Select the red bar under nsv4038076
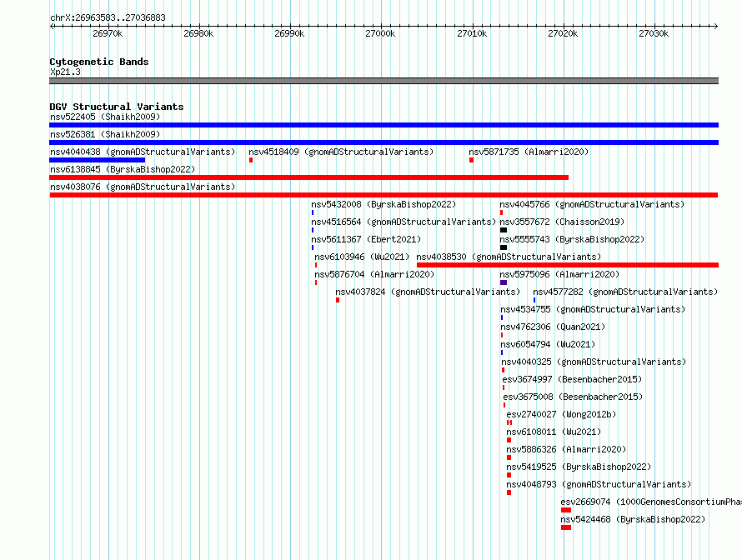742x560 pixels. 384,195
